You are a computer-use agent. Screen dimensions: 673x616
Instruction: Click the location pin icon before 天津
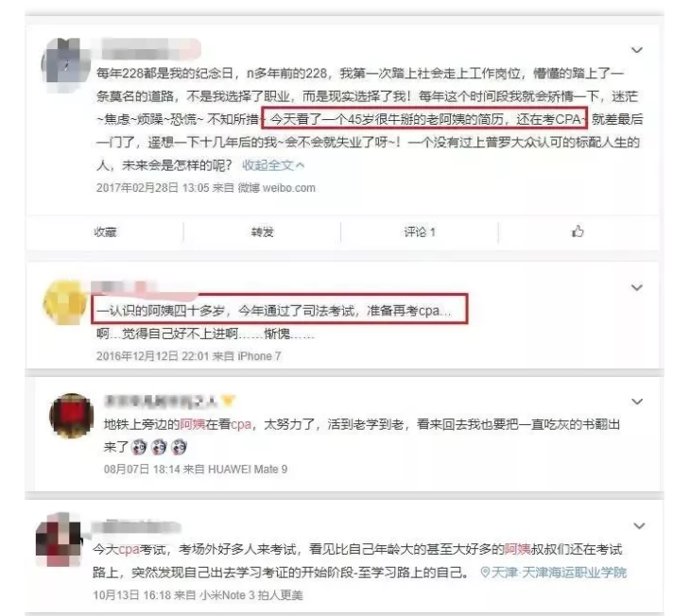tap(485, 573)
